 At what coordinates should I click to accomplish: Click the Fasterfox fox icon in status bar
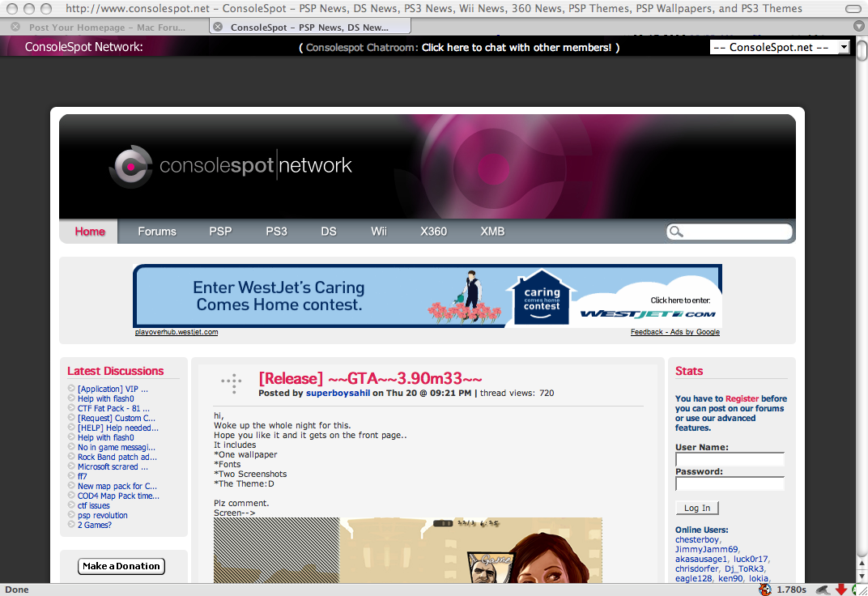pos(765,590)
